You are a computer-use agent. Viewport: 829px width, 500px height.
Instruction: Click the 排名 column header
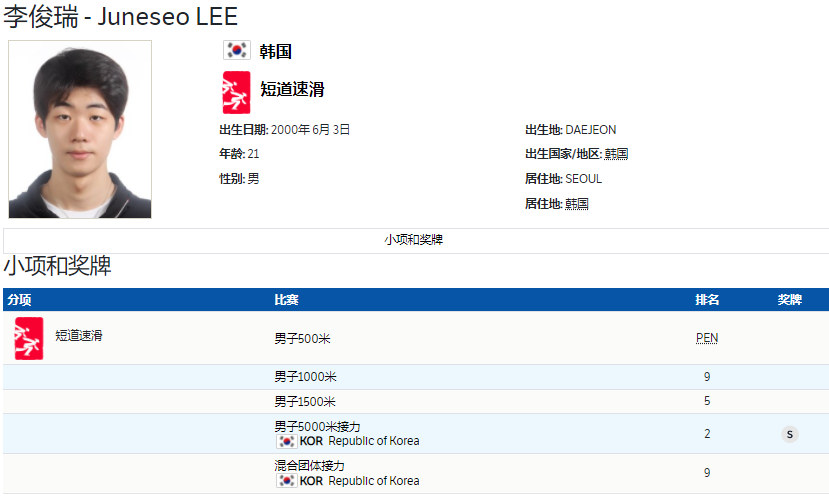click(x=707, y=300)
